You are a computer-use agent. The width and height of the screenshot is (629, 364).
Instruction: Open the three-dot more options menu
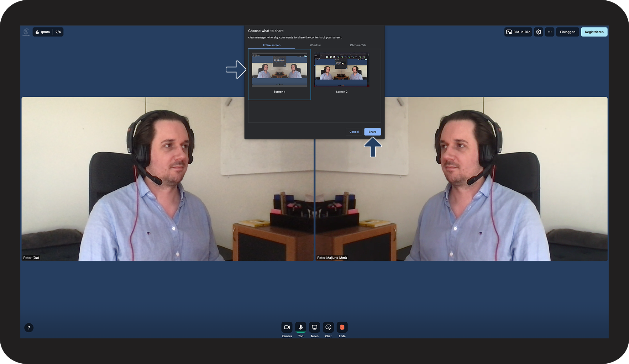pos(550,32)
